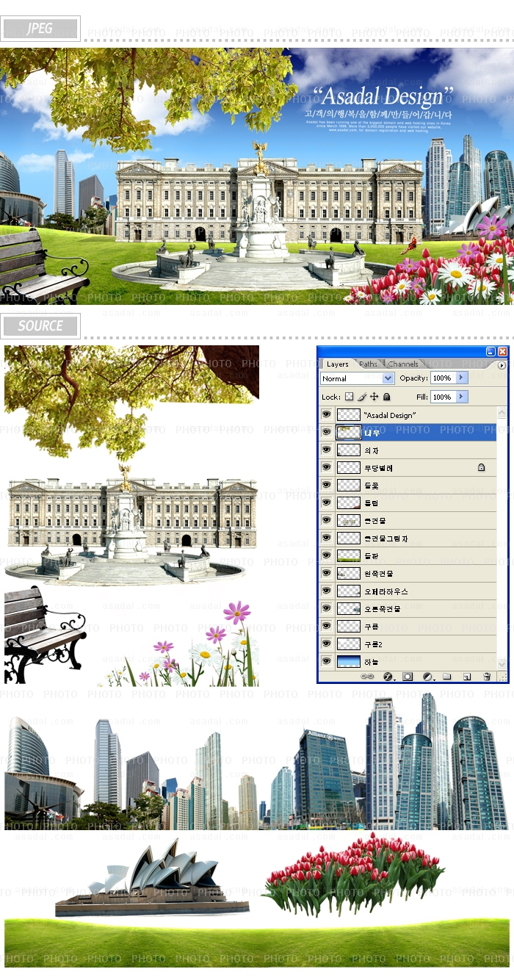
Task: Select the 의자 layer name
Action: (x=372, y=450)
